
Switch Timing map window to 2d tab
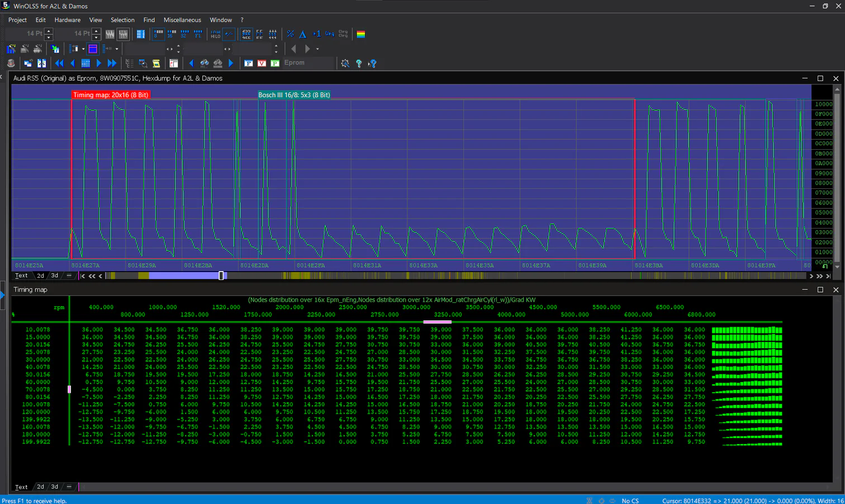tap(40, 487)
